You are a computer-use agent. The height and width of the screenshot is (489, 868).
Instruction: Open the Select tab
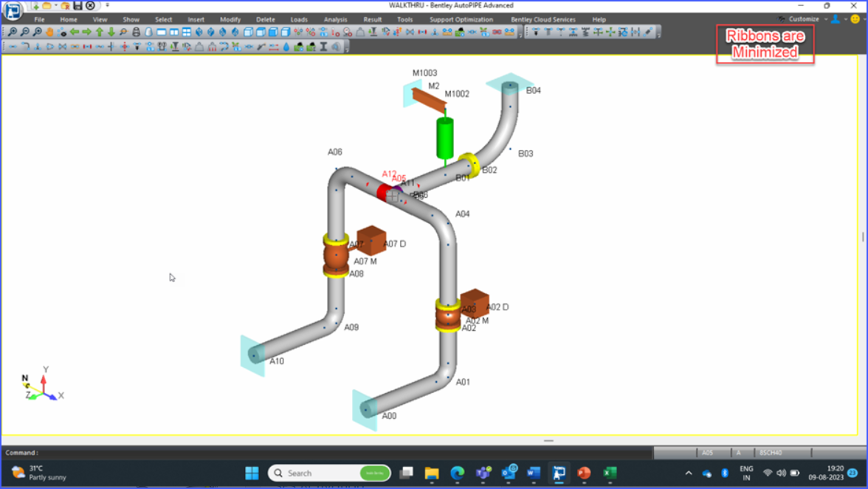163,19
